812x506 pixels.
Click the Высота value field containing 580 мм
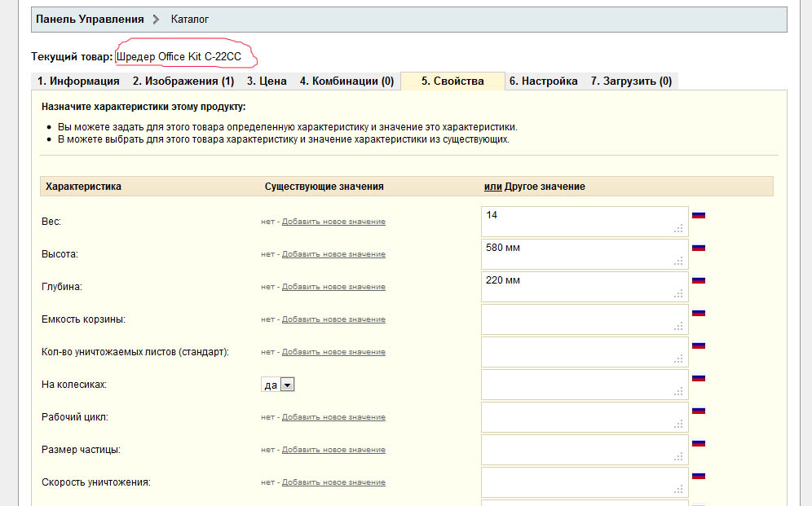tap(584, 254)
